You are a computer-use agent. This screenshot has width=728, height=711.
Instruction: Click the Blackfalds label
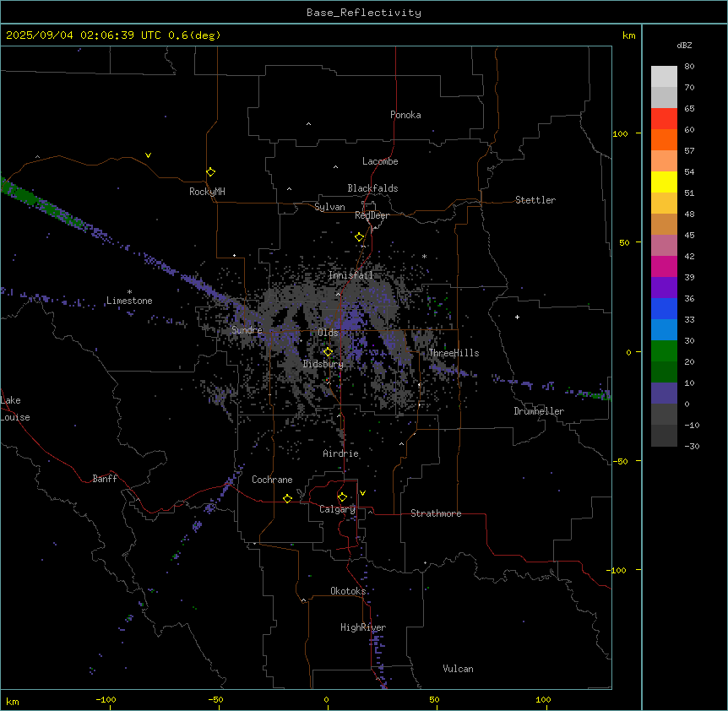[x=372, y=188]
